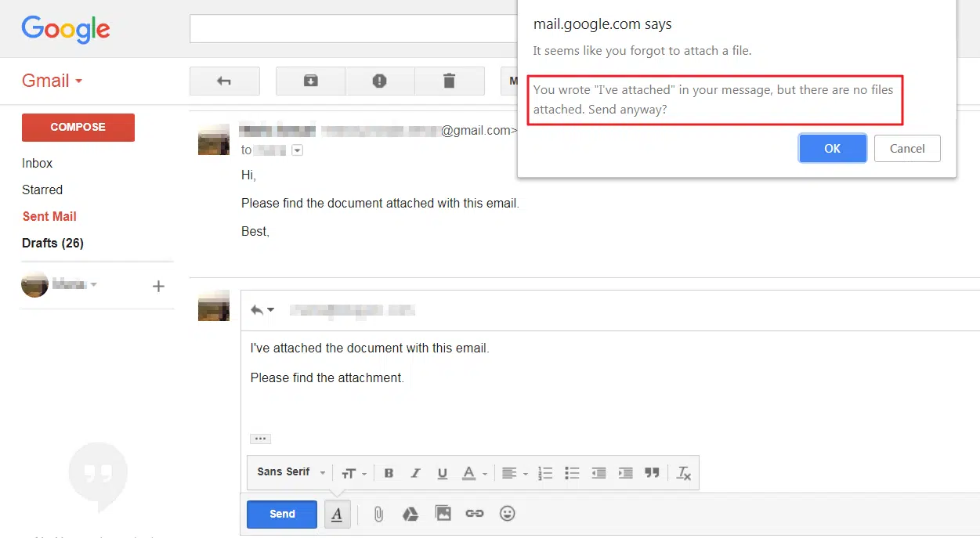Open the Sans Serif font dropdown
Viewport: 980px width, 538px height.
[291, 472]
